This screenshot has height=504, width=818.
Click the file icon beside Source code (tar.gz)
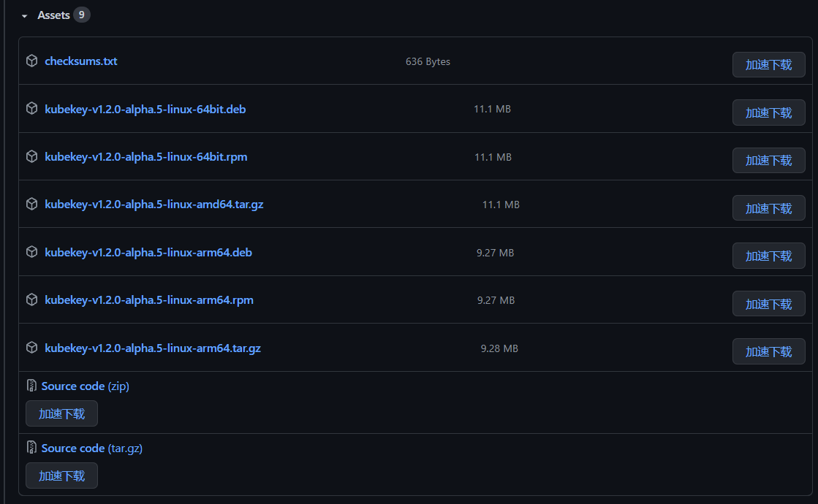tap(31, 448)
